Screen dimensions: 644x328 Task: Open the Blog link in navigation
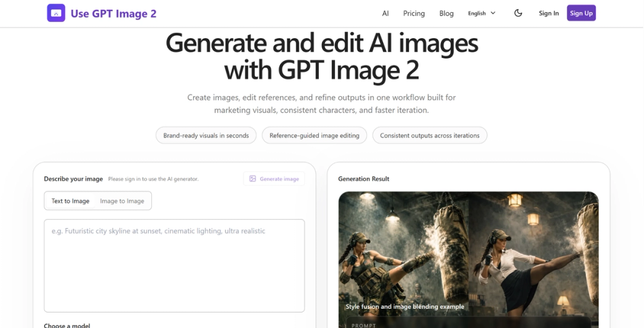[446, 13]
